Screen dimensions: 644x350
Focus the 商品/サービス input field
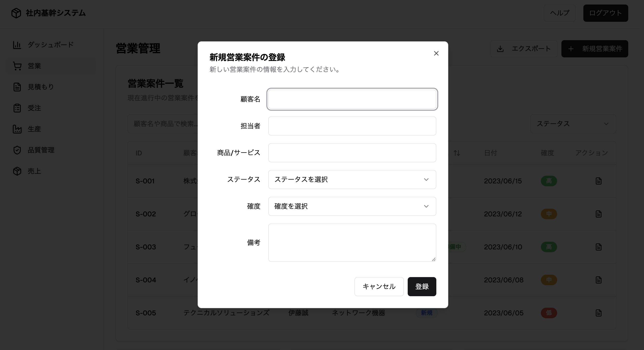tap(352, 153)
